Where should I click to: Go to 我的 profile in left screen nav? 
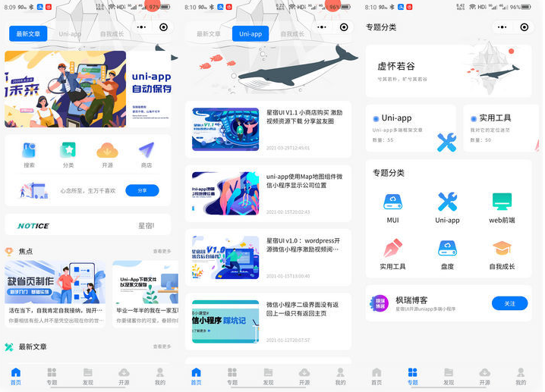(x=160, y=376)
